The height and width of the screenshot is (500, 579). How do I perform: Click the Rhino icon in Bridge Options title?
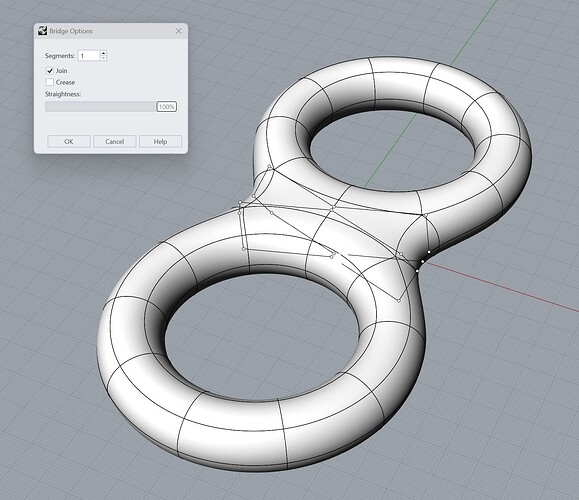tap(42, 31)
